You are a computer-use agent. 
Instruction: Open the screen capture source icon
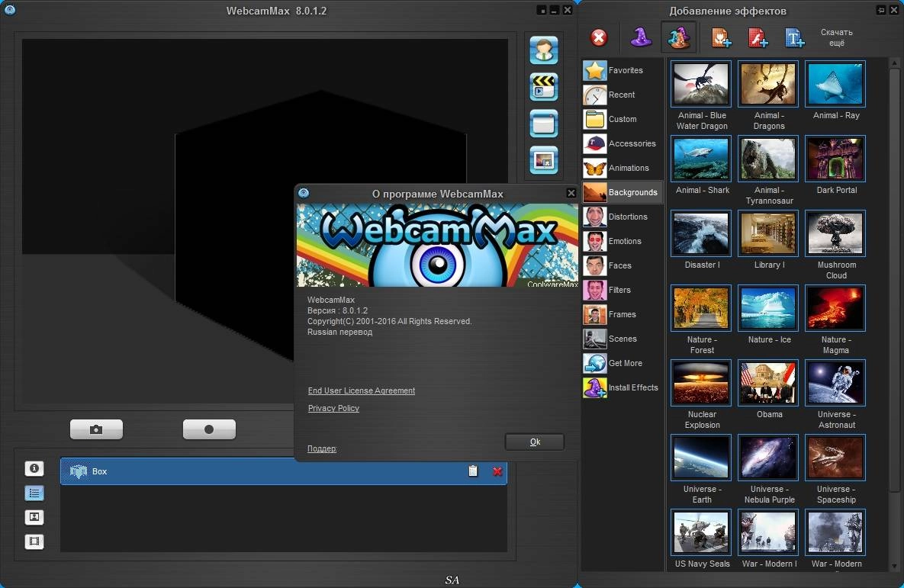[544, 124]
